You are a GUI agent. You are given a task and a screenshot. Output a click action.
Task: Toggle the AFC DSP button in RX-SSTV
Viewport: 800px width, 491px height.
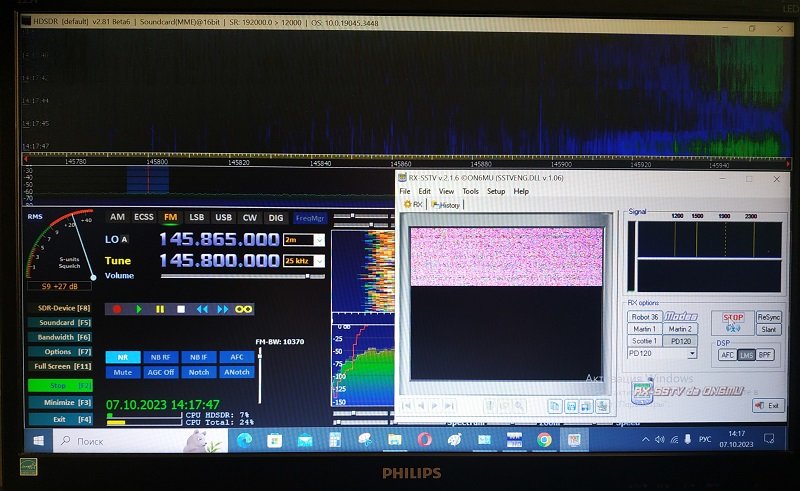(728, 355)
